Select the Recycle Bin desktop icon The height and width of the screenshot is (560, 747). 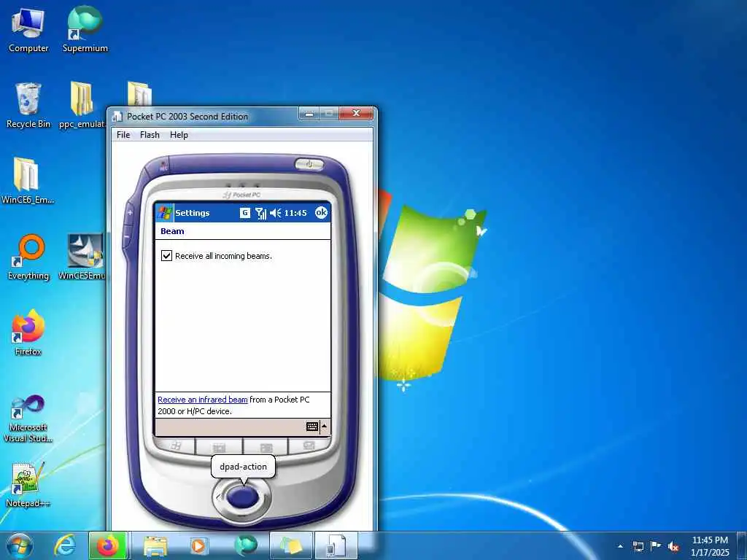coord(28,105)
